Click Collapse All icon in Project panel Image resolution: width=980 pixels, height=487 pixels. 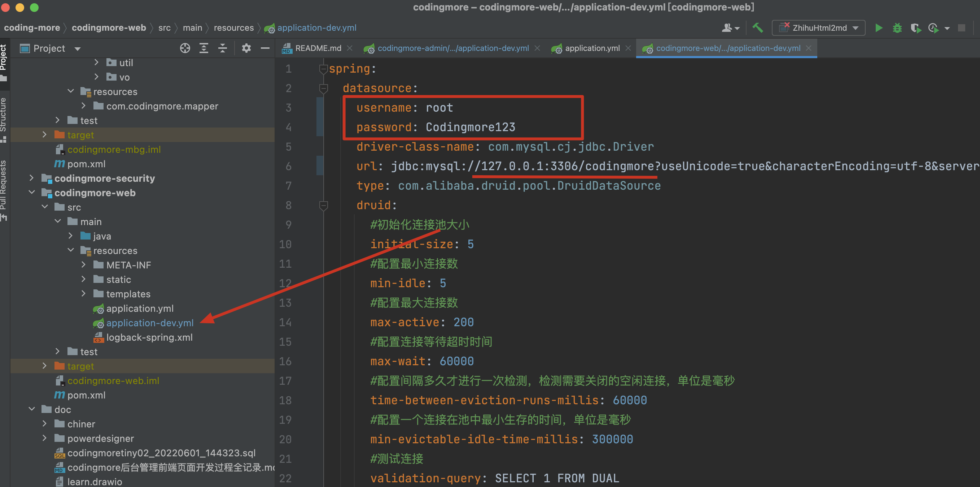pos(223,48)
